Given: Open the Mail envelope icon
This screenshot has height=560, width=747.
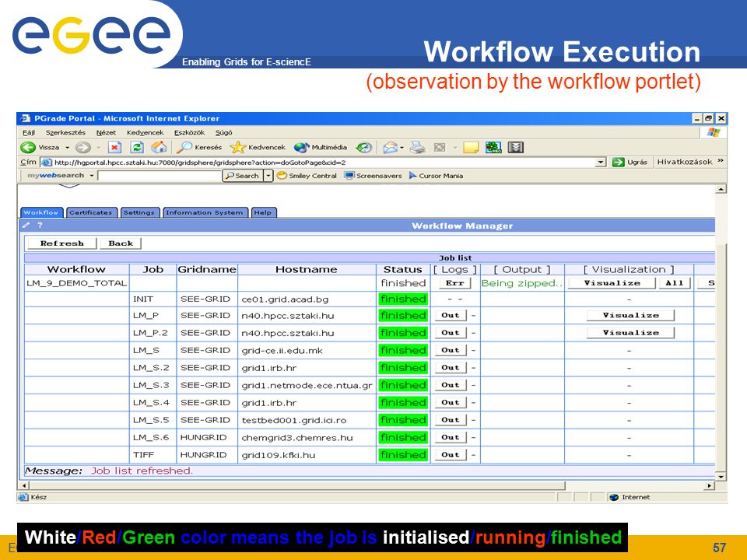Looking at the screenshot, I should 390,148.
